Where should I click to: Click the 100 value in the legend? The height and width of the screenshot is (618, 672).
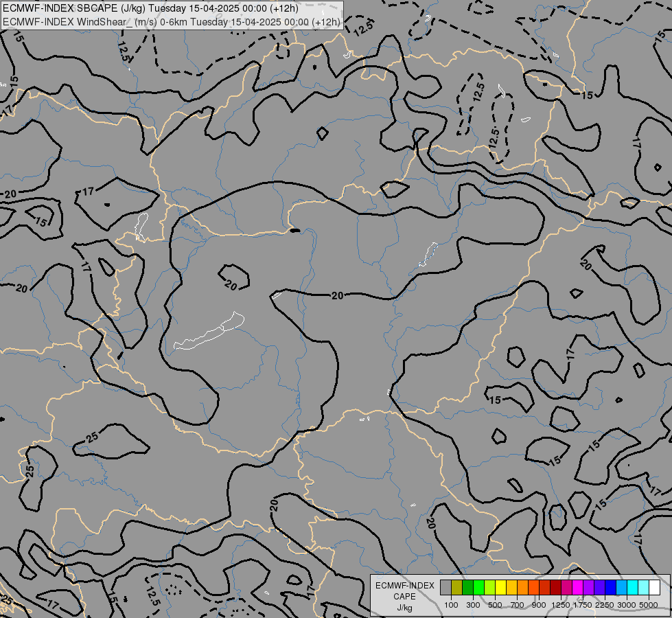[x=451, y=605]
